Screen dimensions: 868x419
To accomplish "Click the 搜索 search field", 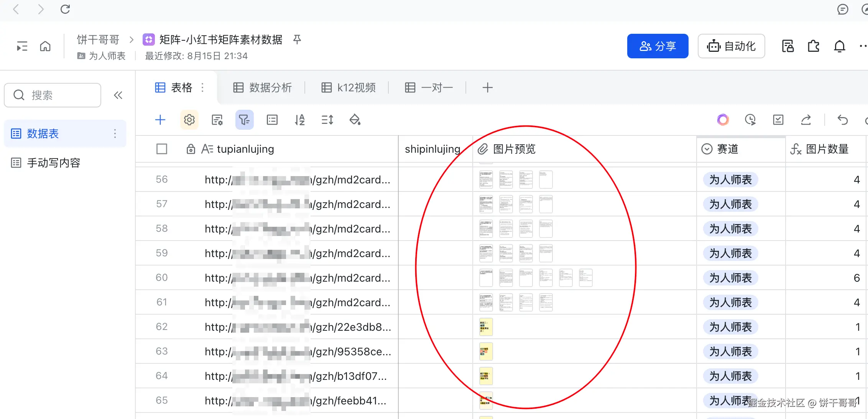I will 53,95.
